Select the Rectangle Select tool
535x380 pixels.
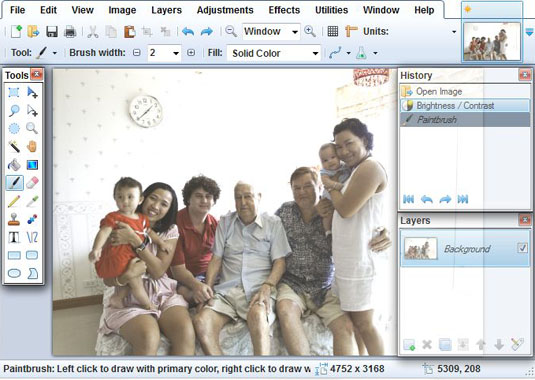point(14,92)
